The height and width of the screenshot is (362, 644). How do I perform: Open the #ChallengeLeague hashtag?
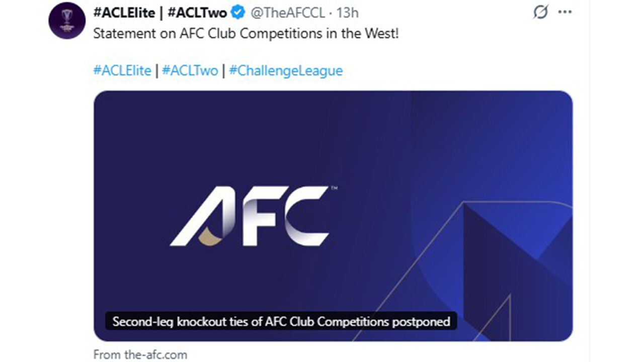pyautogui.click(x=286, y=70)
